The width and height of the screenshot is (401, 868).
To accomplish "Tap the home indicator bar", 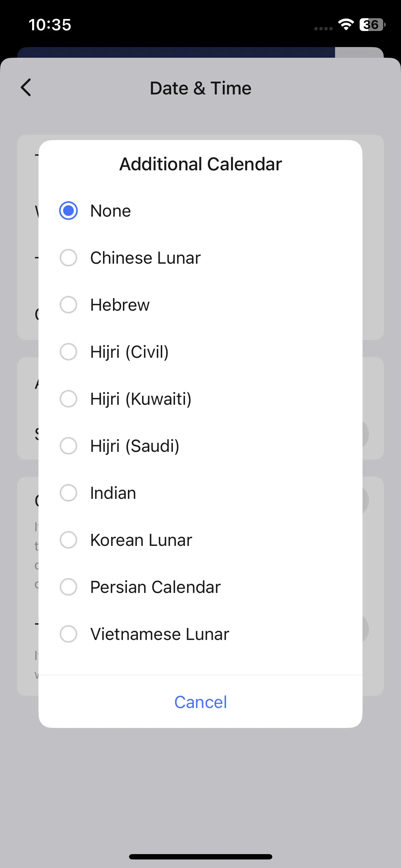I will point(200,857).
